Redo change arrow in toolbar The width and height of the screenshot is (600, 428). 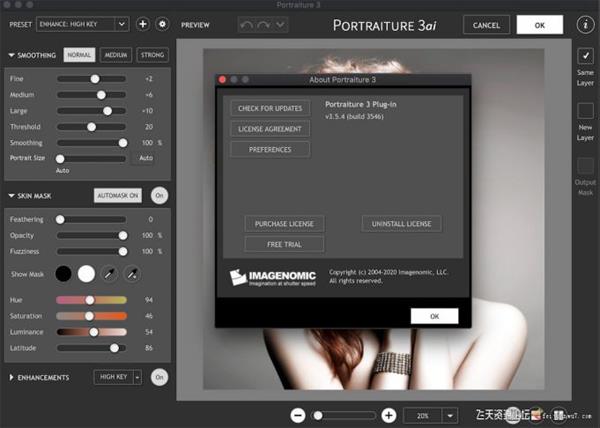click(264, 25)
